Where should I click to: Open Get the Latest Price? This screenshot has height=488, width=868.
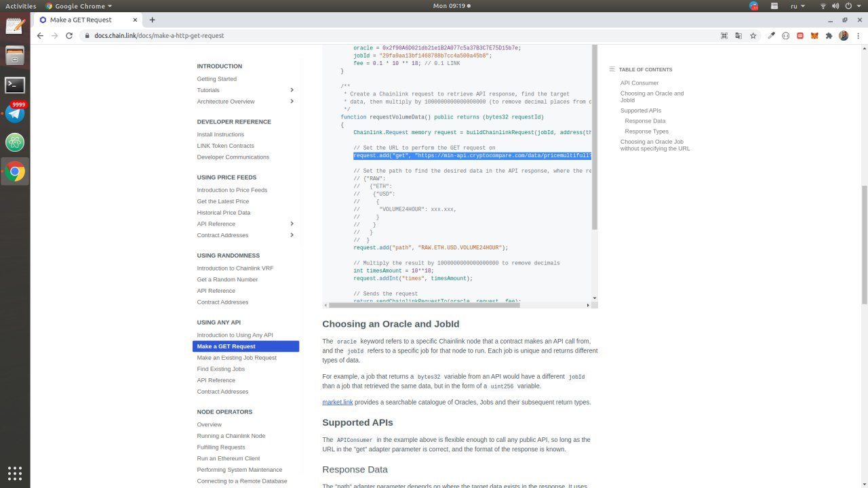(x=223, y=201)
